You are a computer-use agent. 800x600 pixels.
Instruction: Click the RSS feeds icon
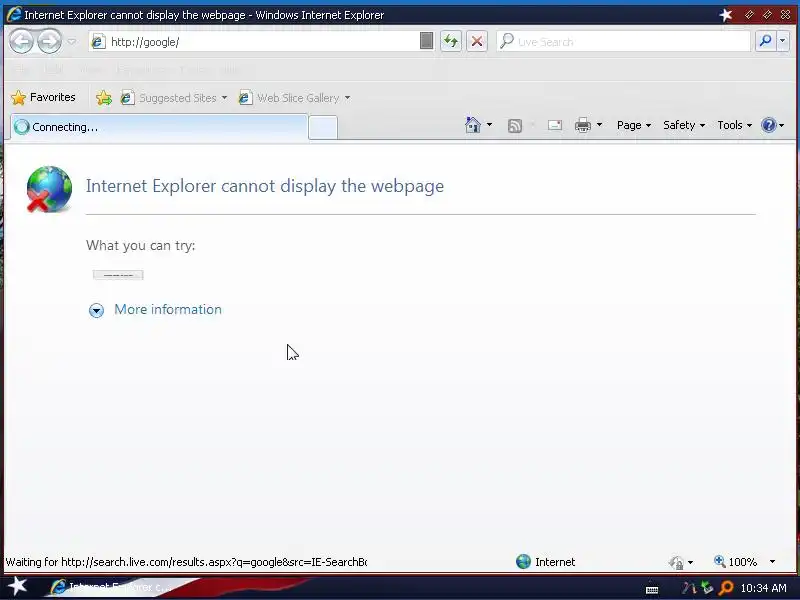click(x=515, y=126)
